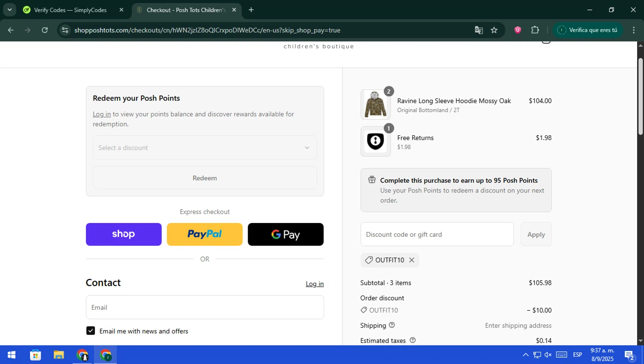The height and width of the screenshot is (364, 644).
Task: Open Chrome's three-dot menu
Action: [634, 30]
